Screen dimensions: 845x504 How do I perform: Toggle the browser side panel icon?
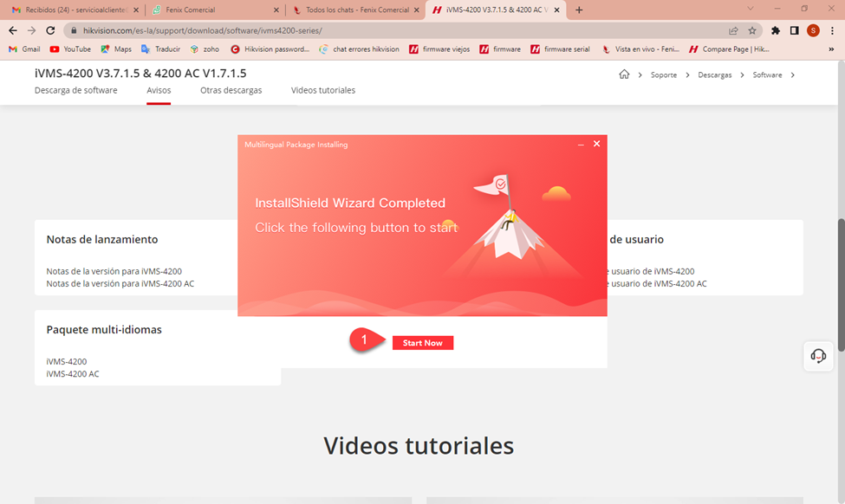795,30
